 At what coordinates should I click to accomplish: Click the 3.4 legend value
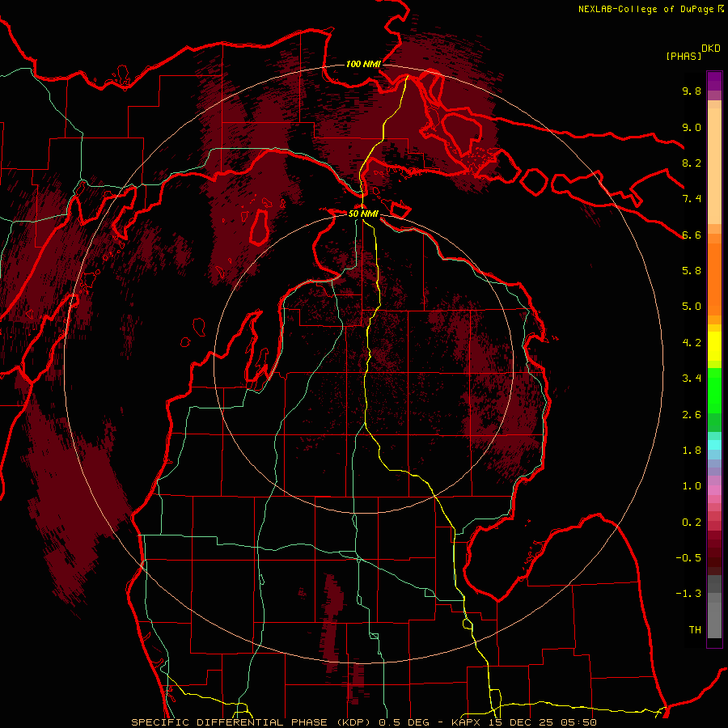point(692,379)
